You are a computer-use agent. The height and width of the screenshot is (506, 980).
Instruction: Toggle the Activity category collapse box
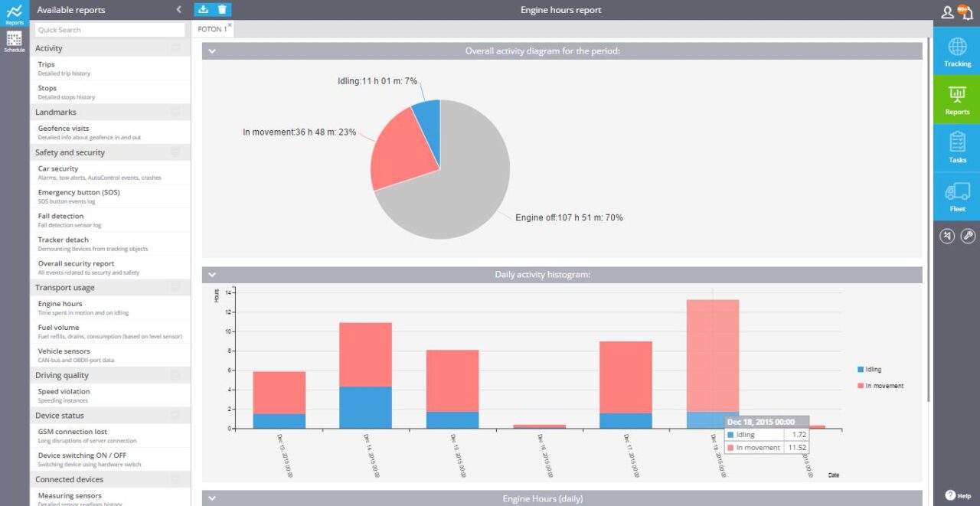tap(175, 48)
